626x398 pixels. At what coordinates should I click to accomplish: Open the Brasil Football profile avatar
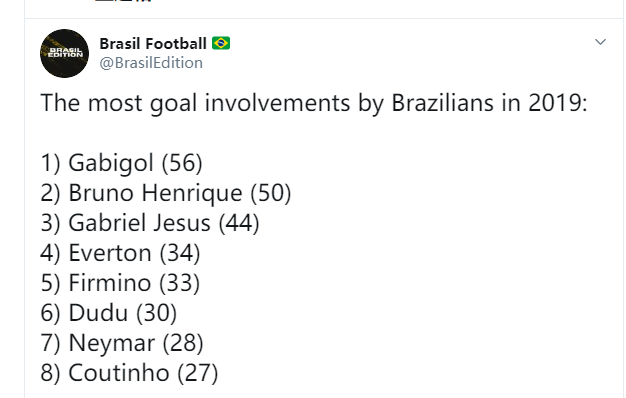tap(64, 53)
